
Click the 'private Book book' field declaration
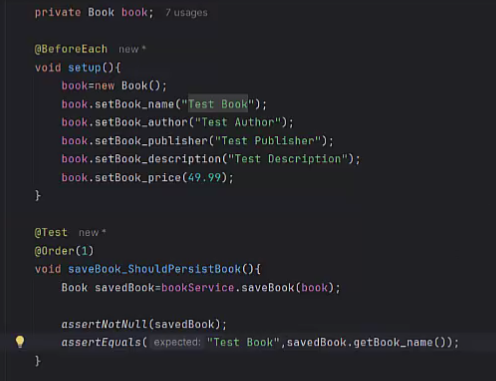click(94, 13)
